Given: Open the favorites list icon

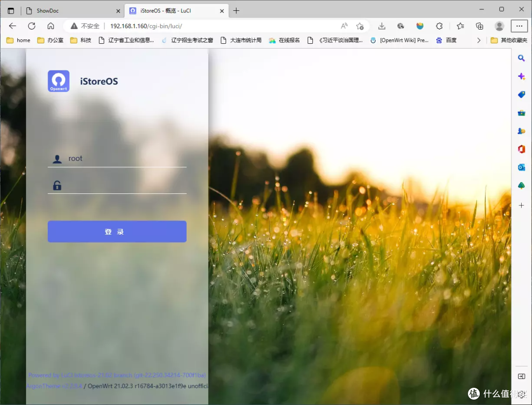Looking at the screenshot, I should pos(461,26).
